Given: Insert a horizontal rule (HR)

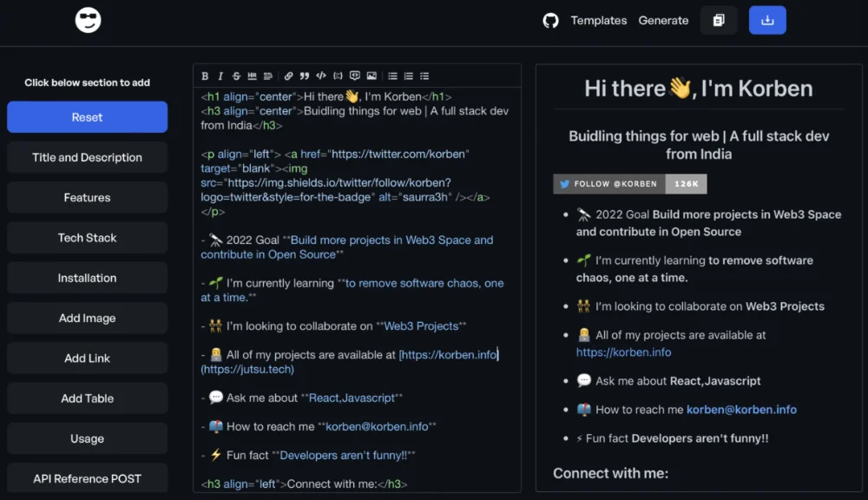Looking at the screenshot, I should tap(252, 76).
